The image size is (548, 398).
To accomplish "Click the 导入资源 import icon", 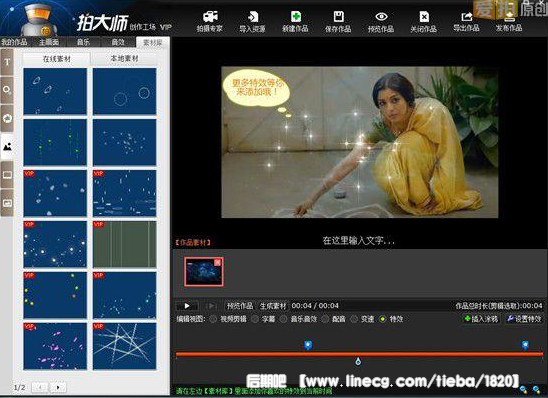I will [x=252, y=22].
